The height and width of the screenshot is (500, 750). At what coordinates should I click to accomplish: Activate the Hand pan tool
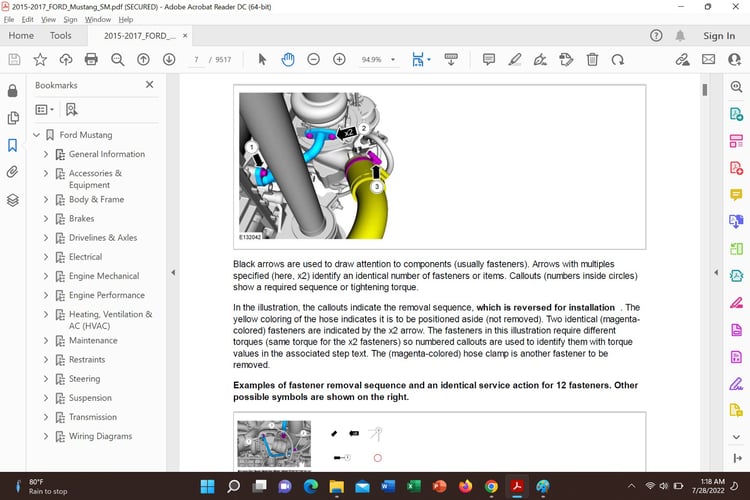tap(288, 59)
